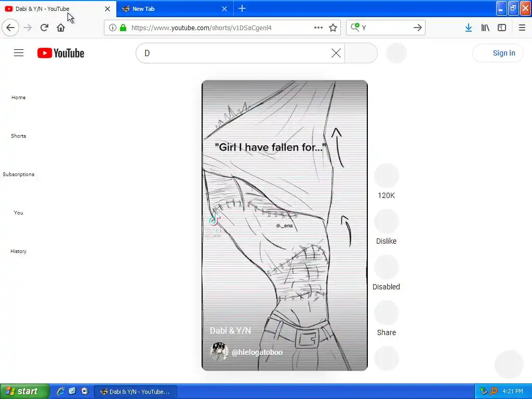532x399 pixels.
Task: Open the browser home page icon
Action: pyautogui.click(x=61, y=28)
